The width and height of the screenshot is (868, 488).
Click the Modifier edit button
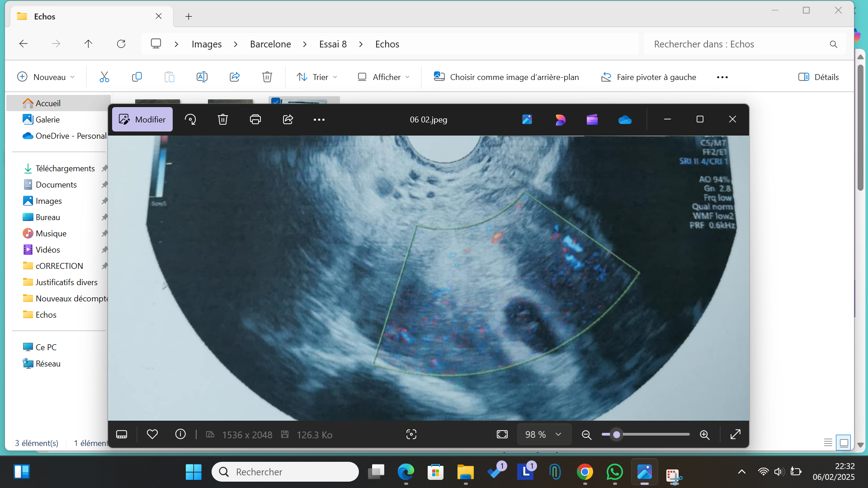pos(142,119)
